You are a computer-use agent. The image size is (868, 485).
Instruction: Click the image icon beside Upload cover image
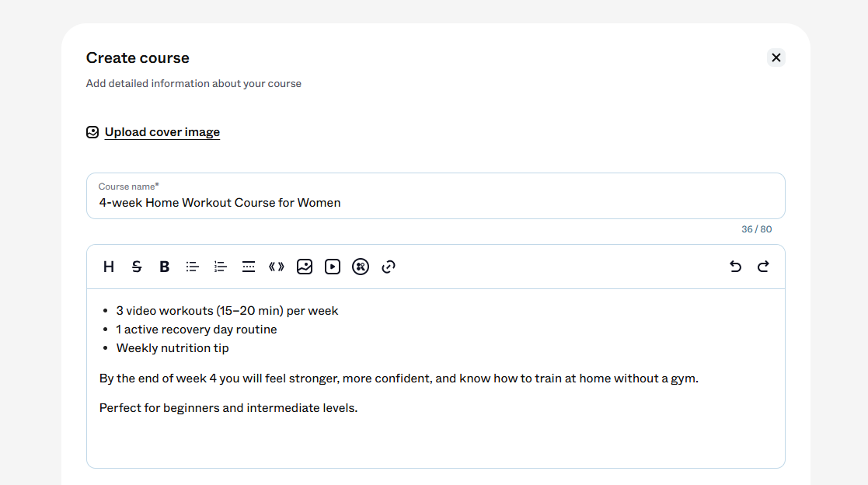point(92,132)
